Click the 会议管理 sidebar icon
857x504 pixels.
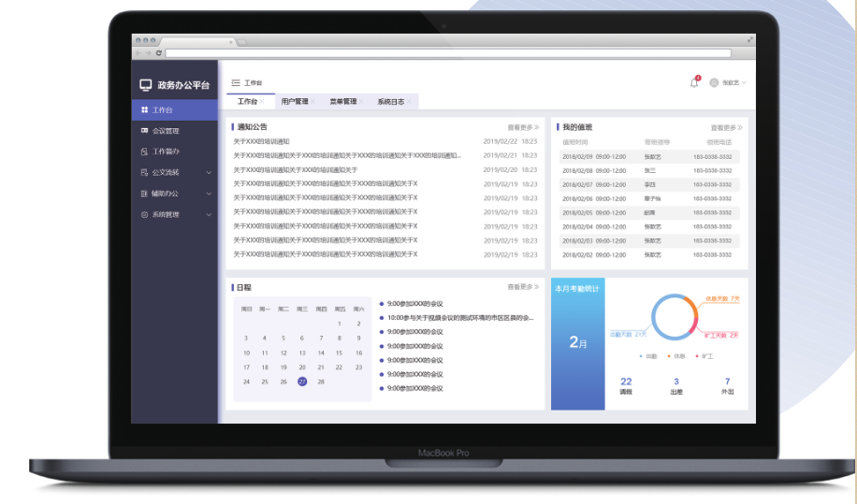[144, 131]
